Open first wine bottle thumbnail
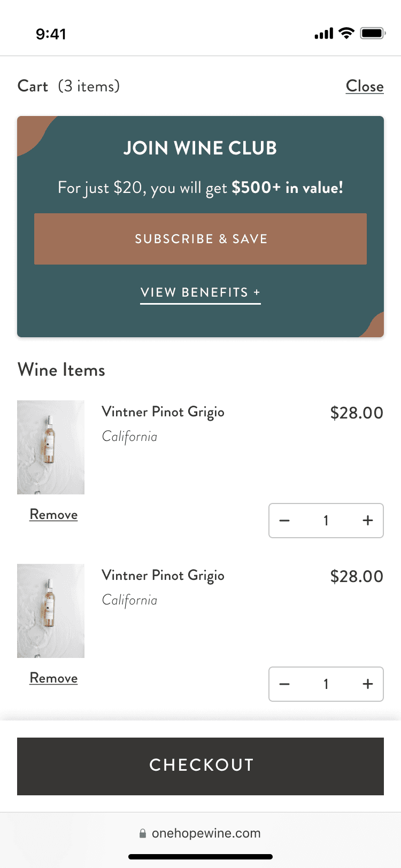This screenshot has width=401, height=868. tap(51, 447)
